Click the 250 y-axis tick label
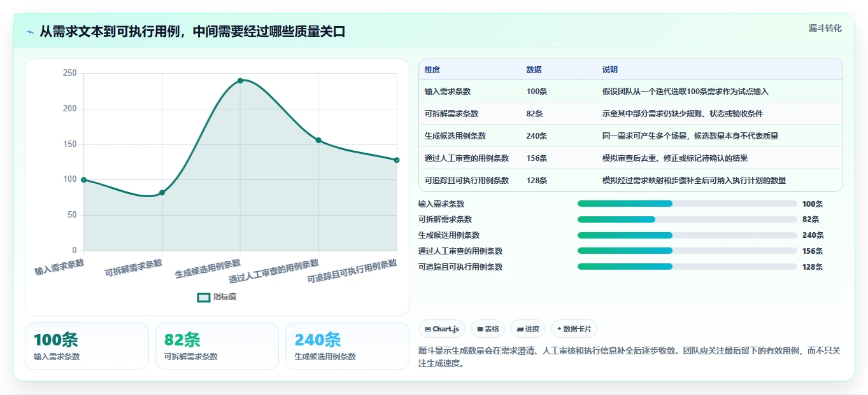The image size is (868, 395). [70, 73]
